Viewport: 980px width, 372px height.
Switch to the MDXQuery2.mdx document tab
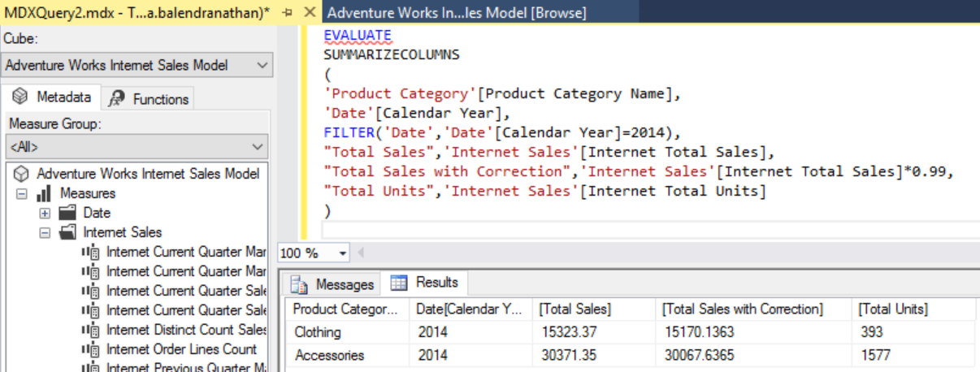[x=137, y=12]
